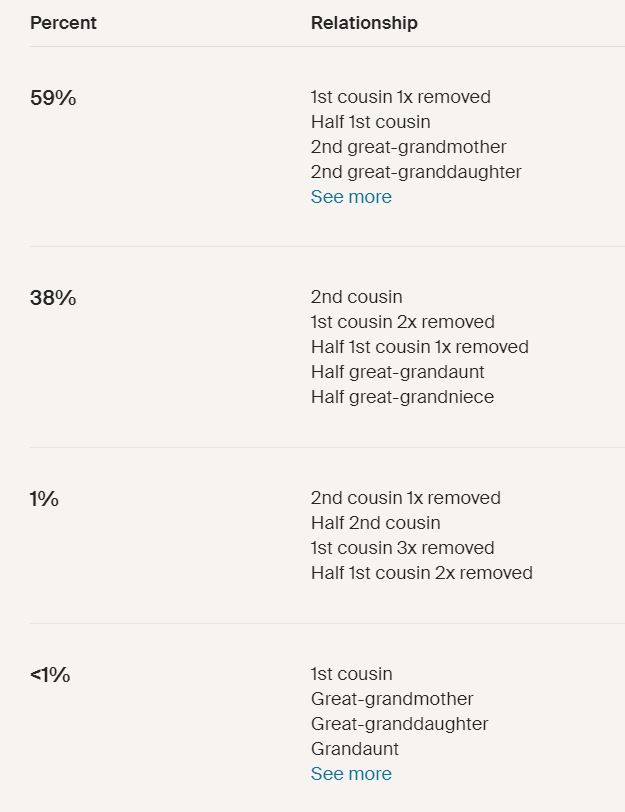The image size is (625, 812).
Task: Expand See more under 59% relationships
Action: (351, 197)
